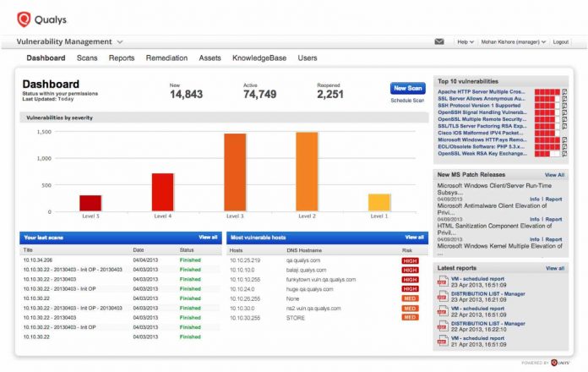Open PDF icon for 22 Apr VM scheduled report
Viewport: 588px width, 372px height.
pyautogui.click(x=443, y=311)
